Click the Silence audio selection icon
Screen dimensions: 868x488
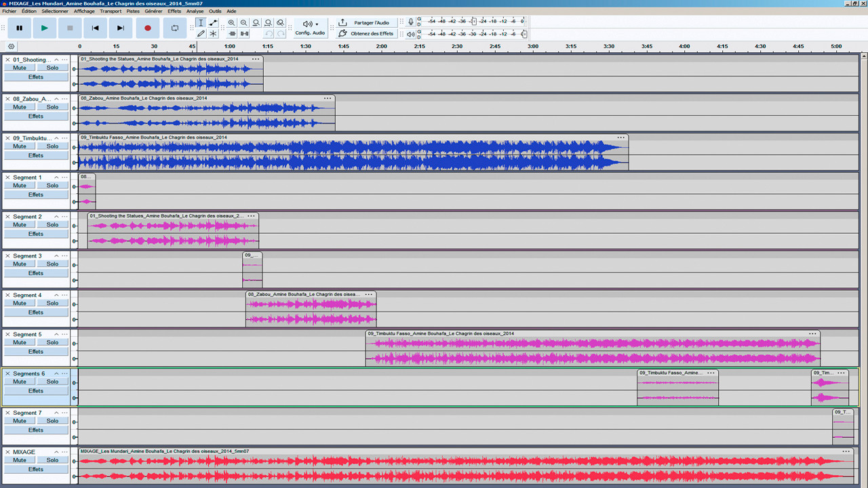pos(243,33)
